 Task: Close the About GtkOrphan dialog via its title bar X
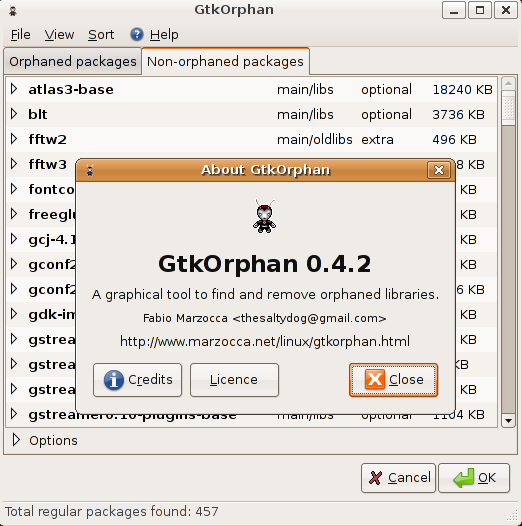point(438,170)
